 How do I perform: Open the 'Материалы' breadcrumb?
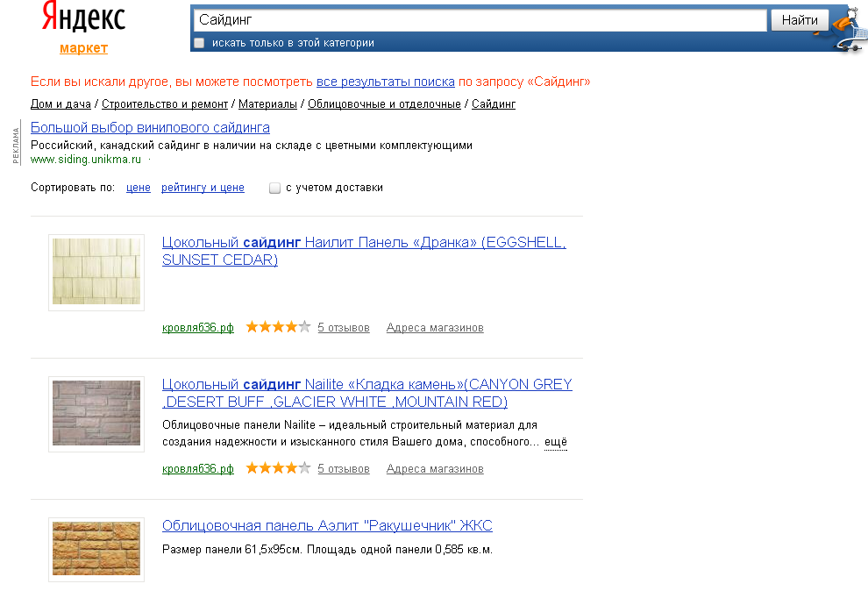pos(267,104)
